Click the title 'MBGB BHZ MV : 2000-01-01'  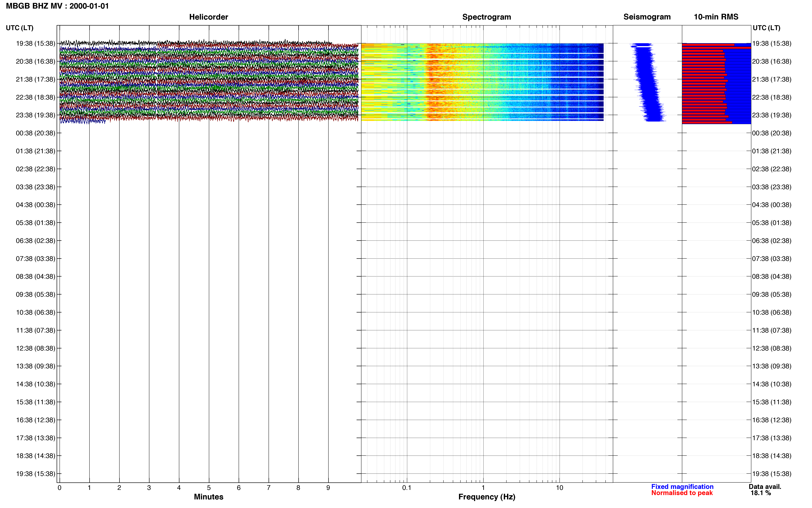tap(57, 6)
